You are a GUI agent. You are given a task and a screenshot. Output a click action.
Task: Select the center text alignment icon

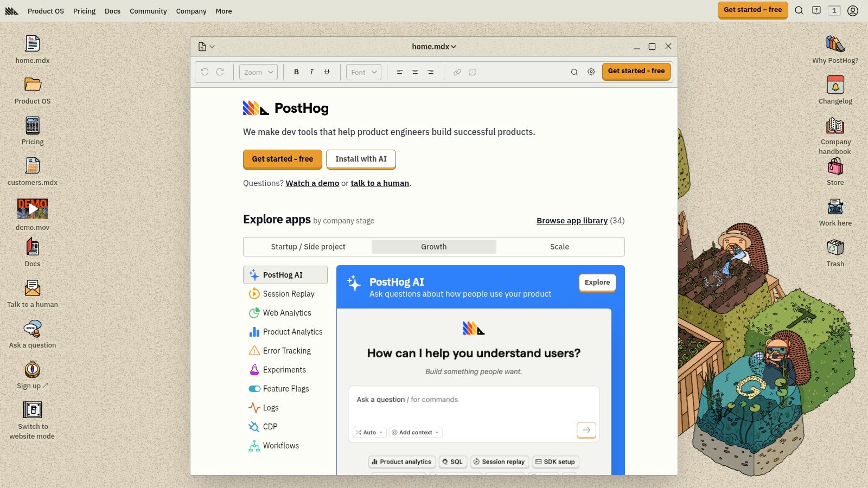click(415, 72)
